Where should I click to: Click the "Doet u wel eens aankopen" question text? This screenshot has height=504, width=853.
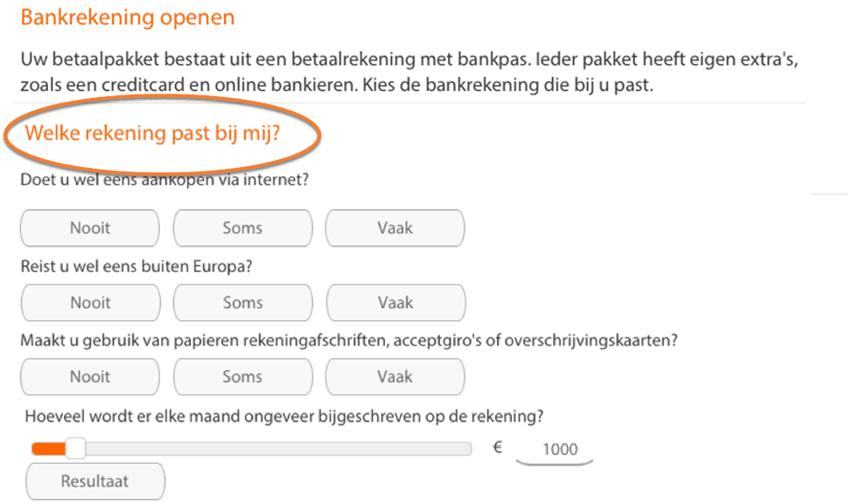point(165,179)
